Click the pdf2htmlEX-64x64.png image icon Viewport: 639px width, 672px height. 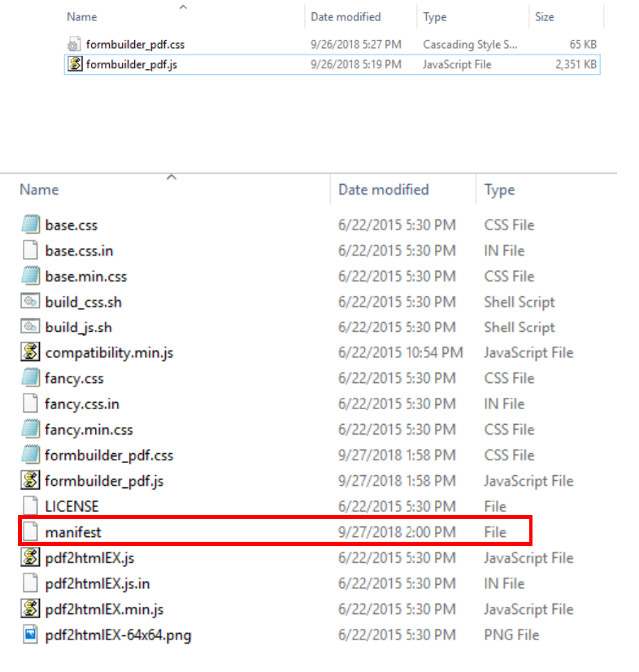click(x=30, y=635)
